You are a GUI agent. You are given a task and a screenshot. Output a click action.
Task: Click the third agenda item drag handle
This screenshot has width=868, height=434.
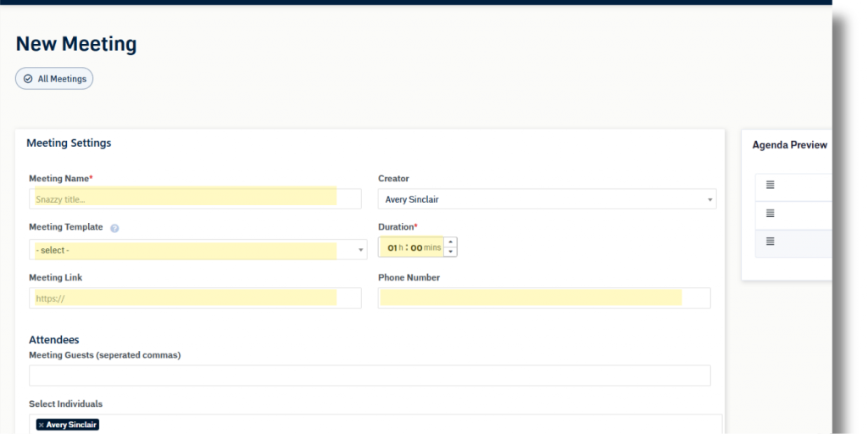click(771, 242)
